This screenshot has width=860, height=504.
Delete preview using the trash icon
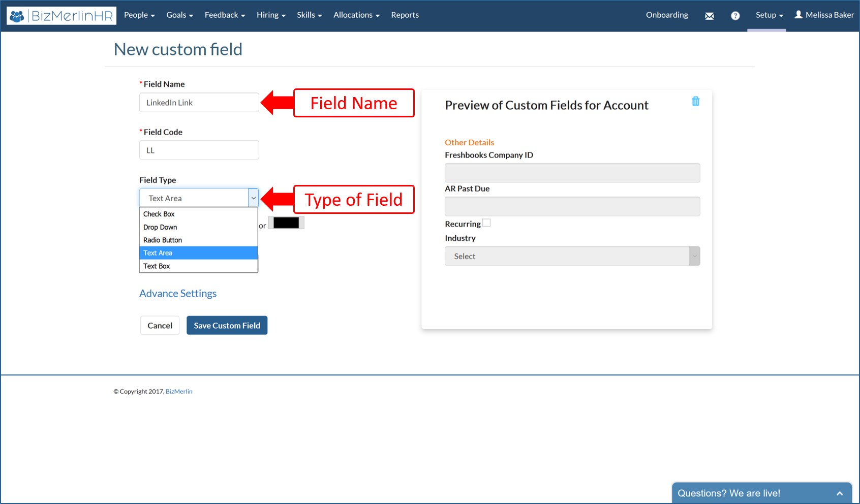pyautogui.click(x=695, y=101)
